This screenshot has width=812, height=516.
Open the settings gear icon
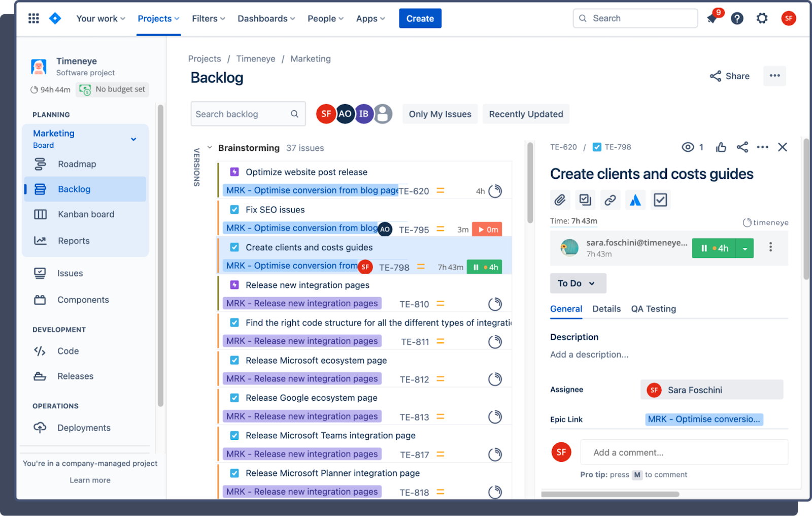click(x=762, y=18)
